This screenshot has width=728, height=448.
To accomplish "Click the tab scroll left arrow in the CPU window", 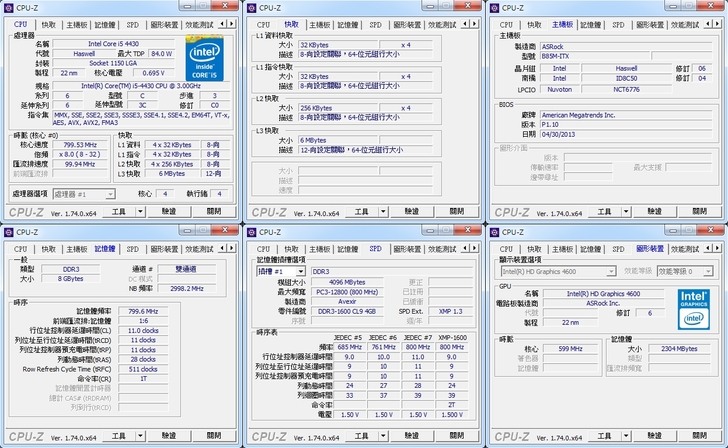I will coord(222,24).
